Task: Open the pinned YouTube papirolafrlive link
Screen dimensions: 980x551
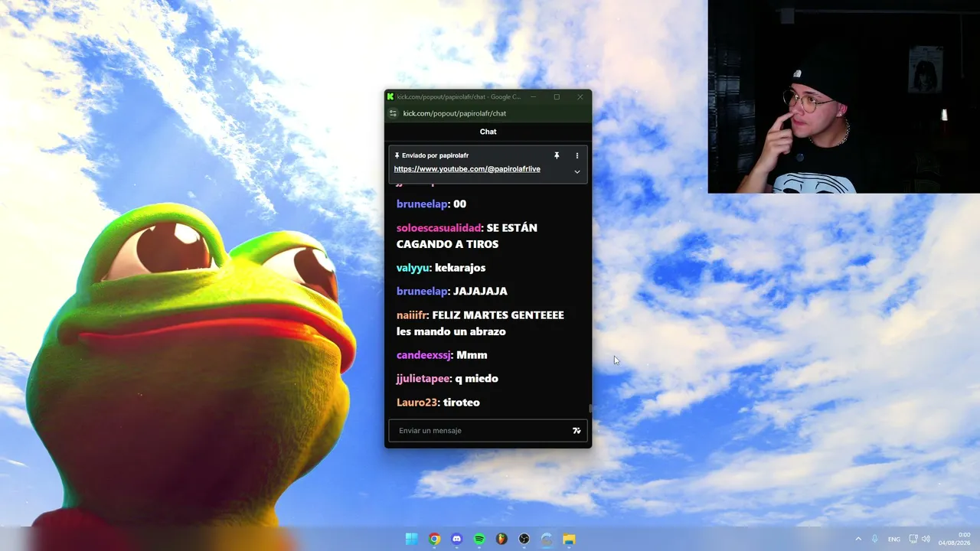Action: 467,169
